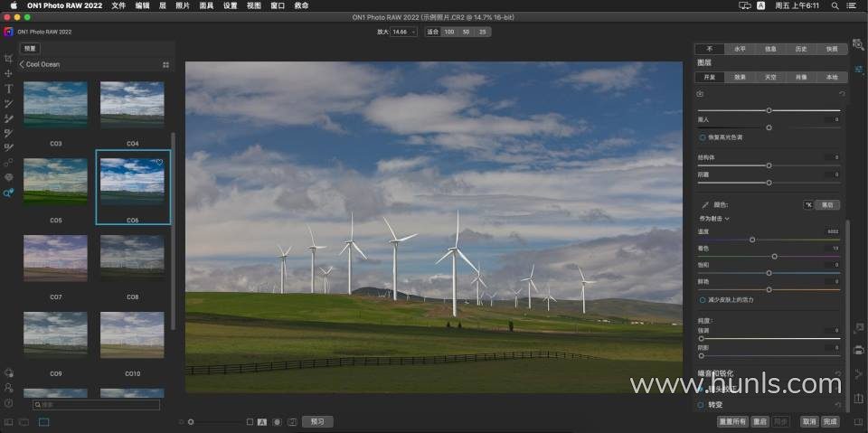Image resolution: width=868 pixels, height=433 pixels.
Task: Click the 重置所有 button
Action: coord(732,422)
